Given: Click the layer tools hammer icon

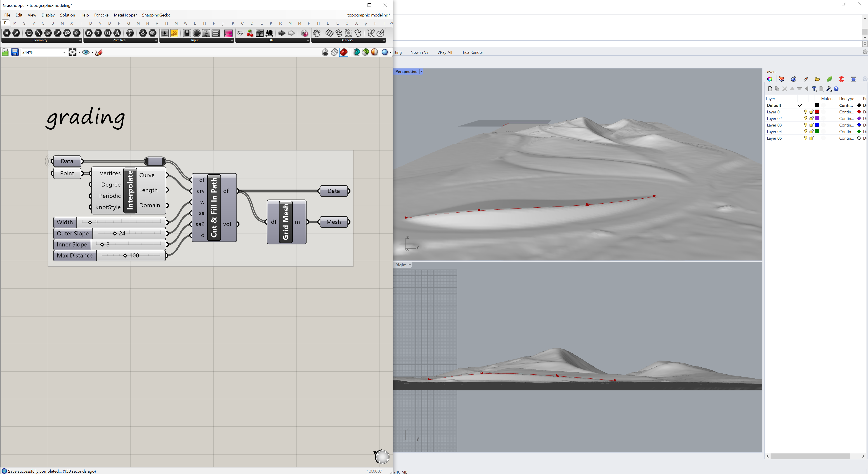Looking at the screenshot, I should [829, 89].
